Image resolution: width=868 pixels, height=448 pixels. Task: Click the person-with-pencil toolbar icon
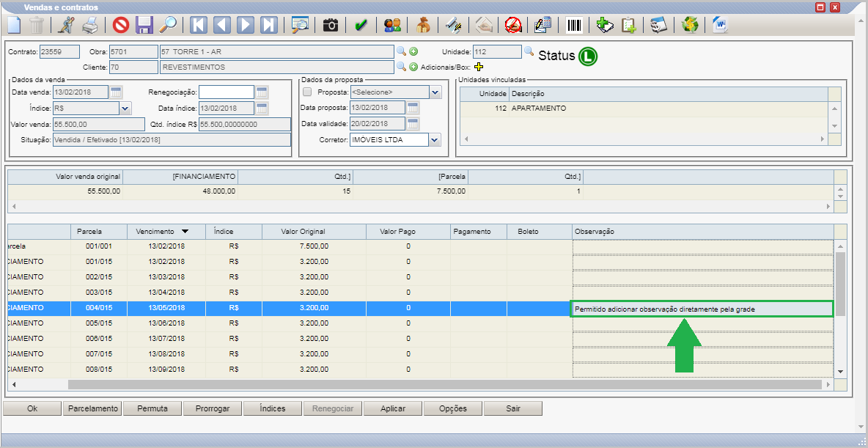(67, 25)
